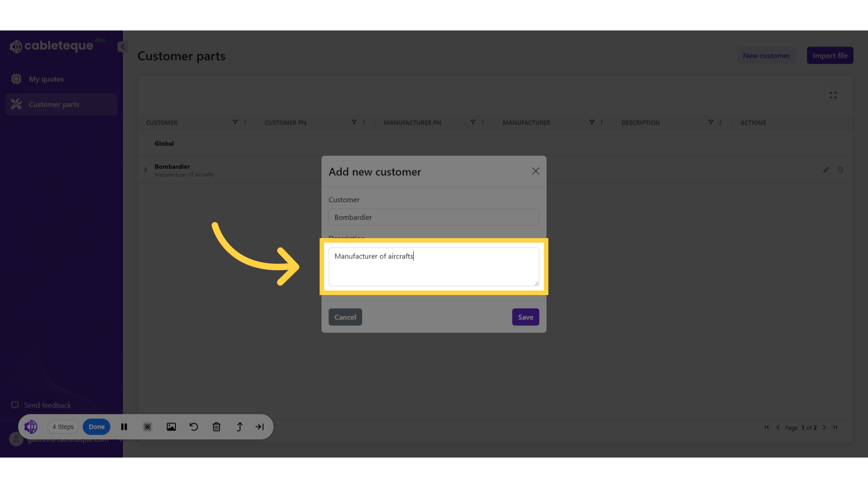Click the restart recording icon
The height and width of the screenshot is (488, 868).
[193, 427]
